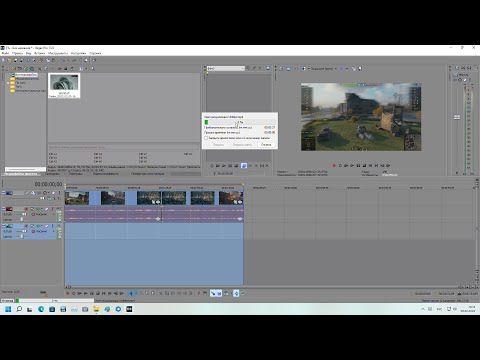
Task: Arm first audio track for recording
Action: tap(26, 209)
